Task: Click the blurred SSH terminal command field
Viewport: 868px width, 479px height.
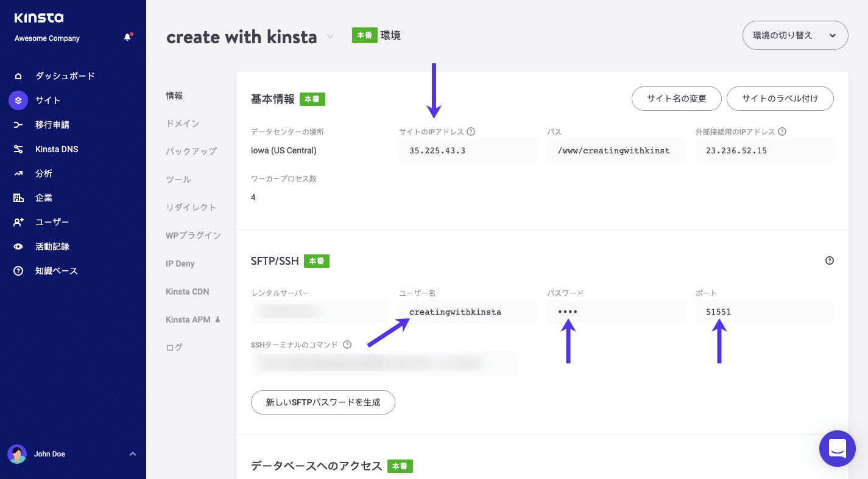Action: click(x=385, y=363)
